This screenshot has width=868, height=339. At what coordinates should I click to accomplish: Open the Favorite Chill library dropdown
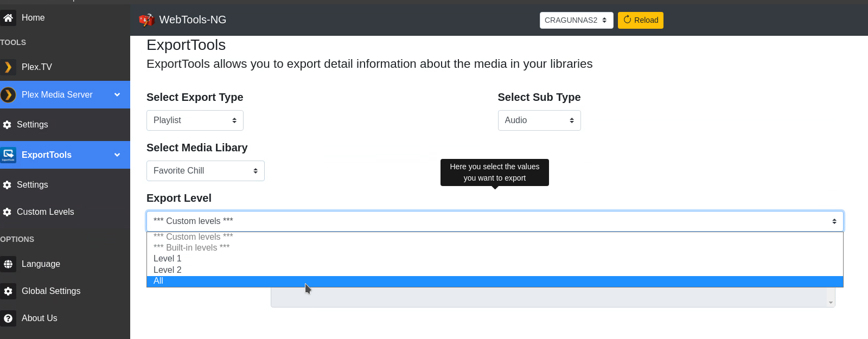coord(206,171)
